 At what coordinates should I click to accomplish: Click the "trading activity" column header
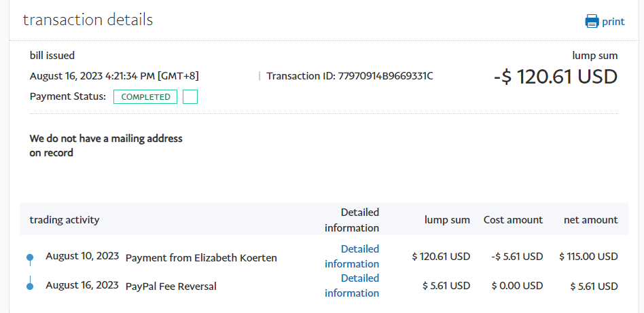click(x=65, y=220)
